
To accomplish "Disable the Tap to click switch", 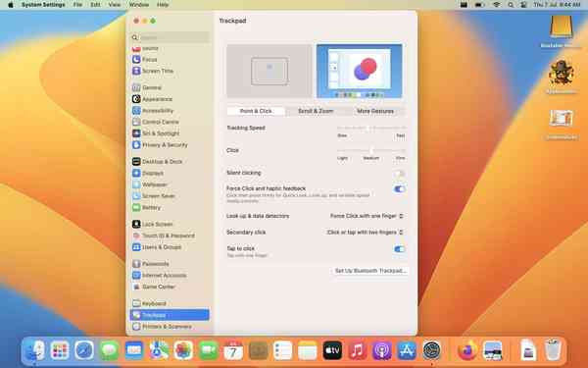I will point(400,249).
